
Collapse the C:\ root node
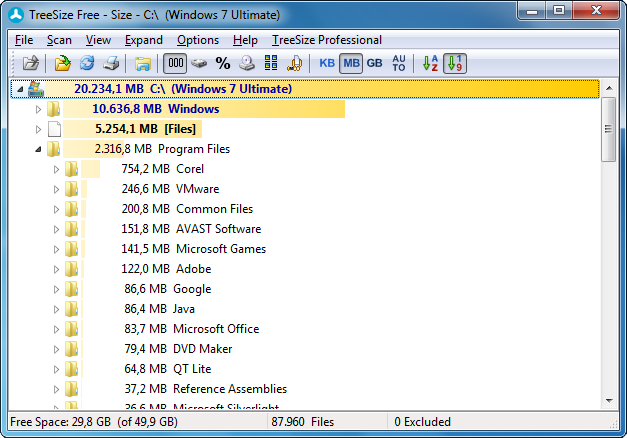[20, 89]
